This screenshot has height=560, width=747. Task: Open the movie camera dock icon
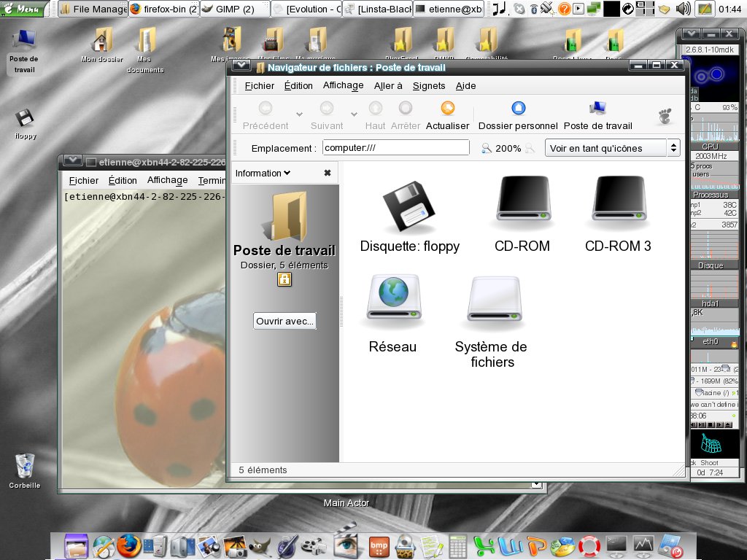click(313, 547)
